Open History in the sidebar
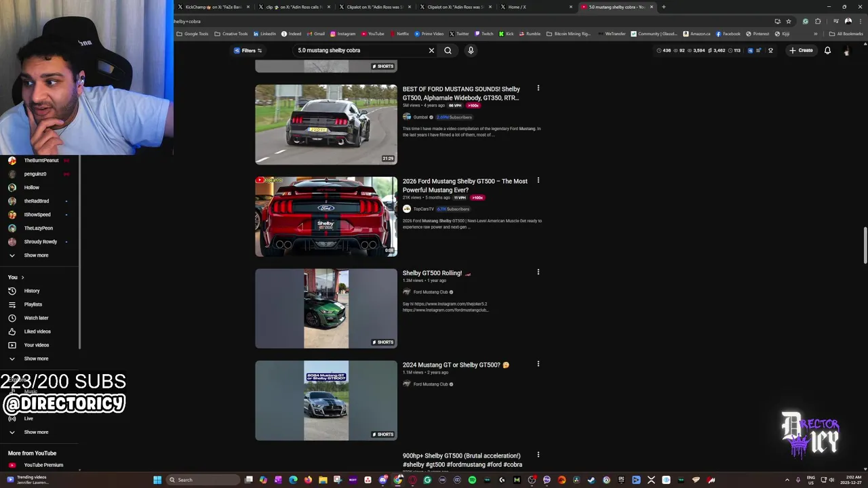 [32, 291]
